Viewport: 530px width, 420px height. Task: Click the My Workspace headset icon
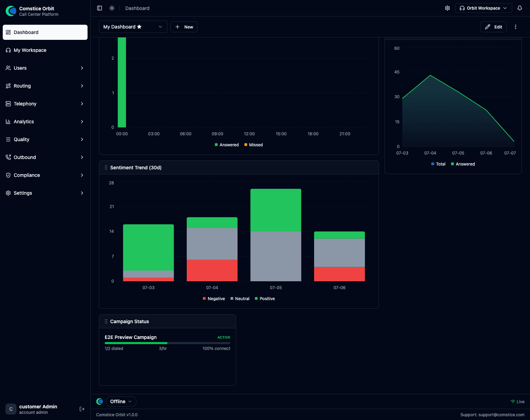[8, 50]
